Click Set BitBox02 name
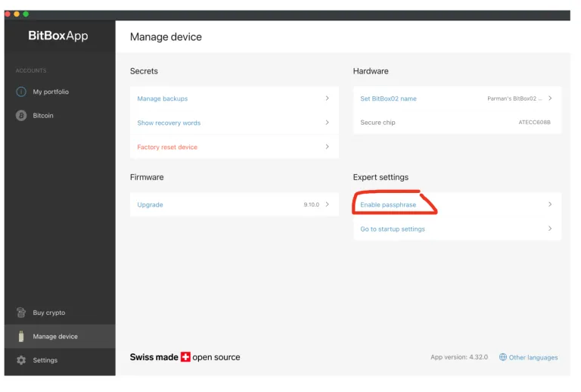 coord(388,98)
